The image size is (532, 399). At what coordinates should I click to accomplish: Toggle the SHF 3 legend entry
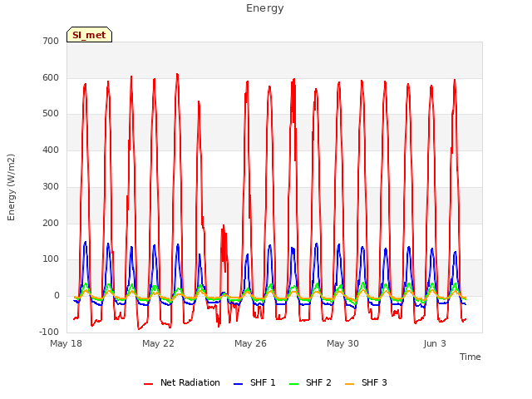366,382
